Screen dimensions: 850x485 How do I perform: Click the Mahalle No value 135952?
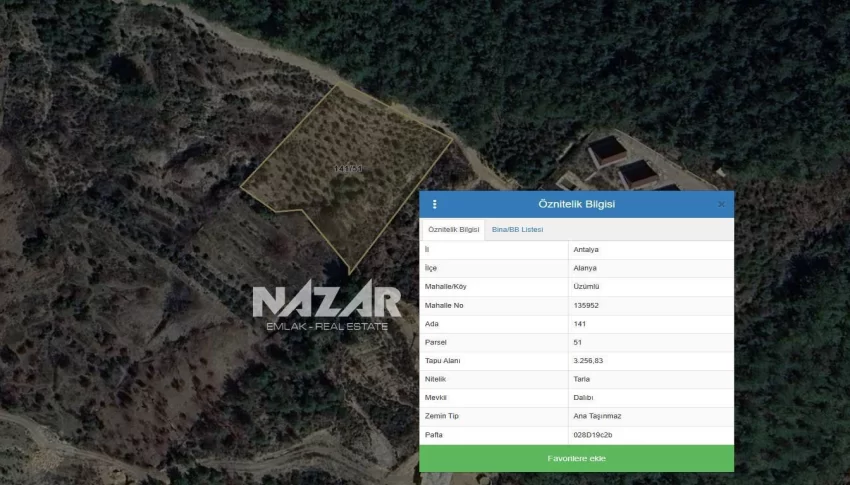coord(587,305)
